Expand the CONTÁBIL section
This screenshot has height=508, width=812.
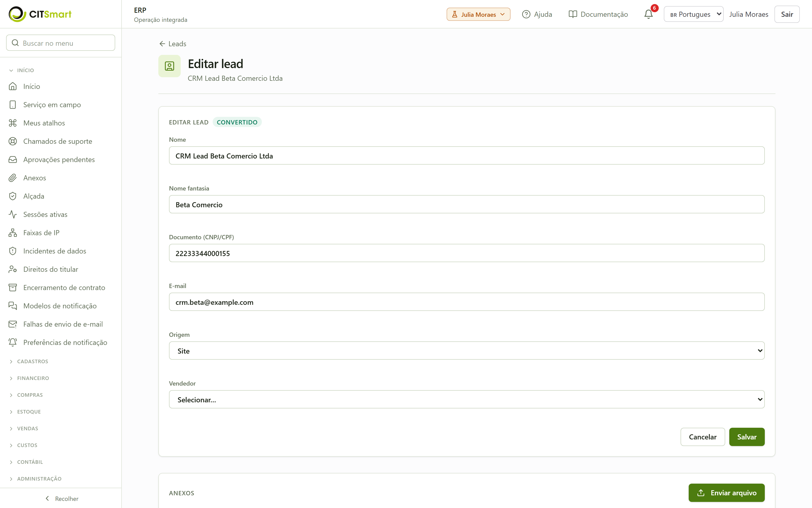pyautogui.click(x=26, y=462)
